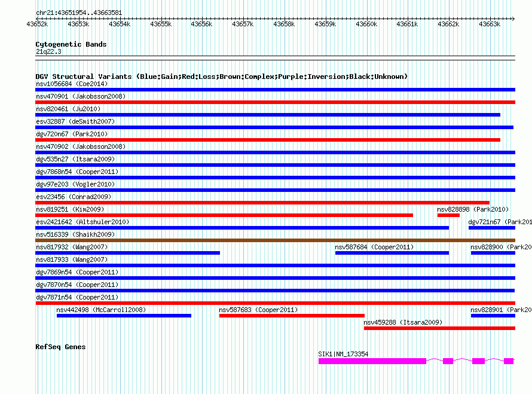Click the blue bar under nsv587684 (Cooper2011)
532x394 pixels.
(392, 253)
